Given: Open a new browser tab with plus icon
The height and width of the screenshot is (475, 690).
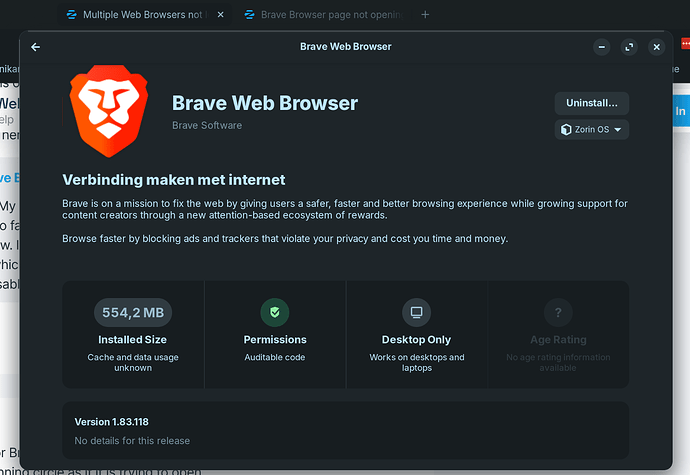Looking at the screenshot, I should point(425,15).
